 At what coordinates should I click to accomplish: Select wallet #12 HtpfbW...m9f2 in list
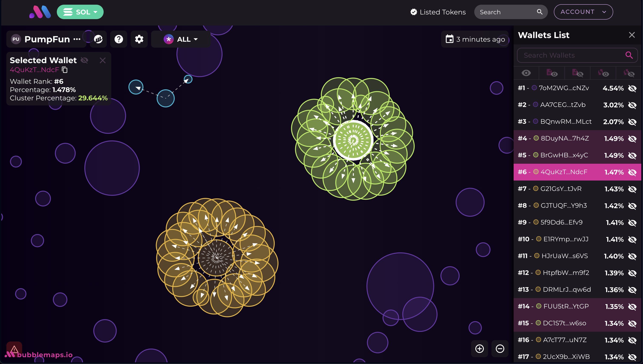pos(565,273)
